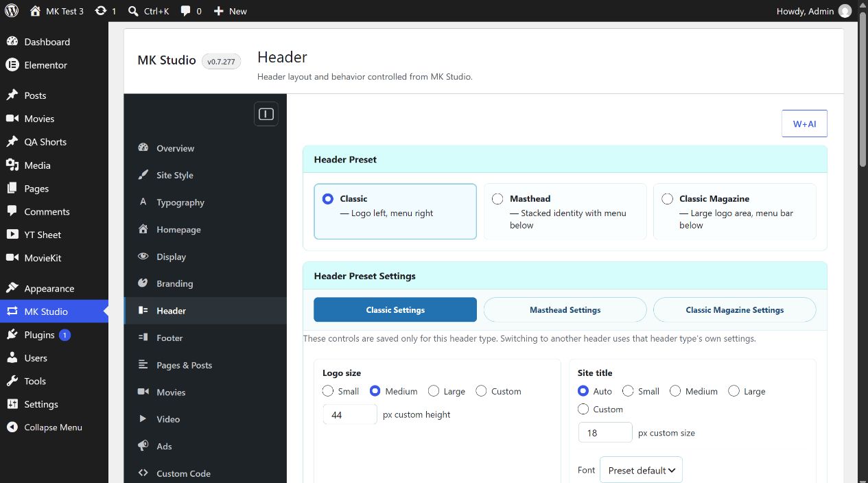
Task: Collapse the WordPress admin menu
Action: (x=54, y=427)
